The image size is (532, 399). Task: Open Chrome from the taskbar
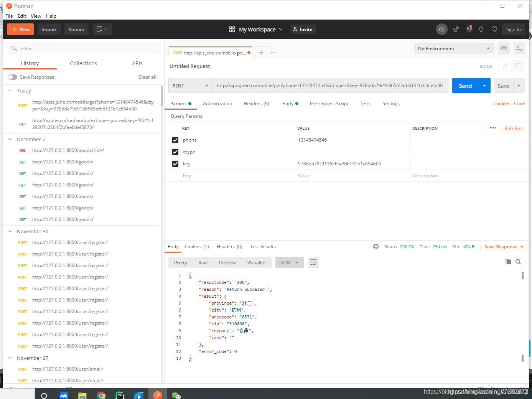coord(101,395)
